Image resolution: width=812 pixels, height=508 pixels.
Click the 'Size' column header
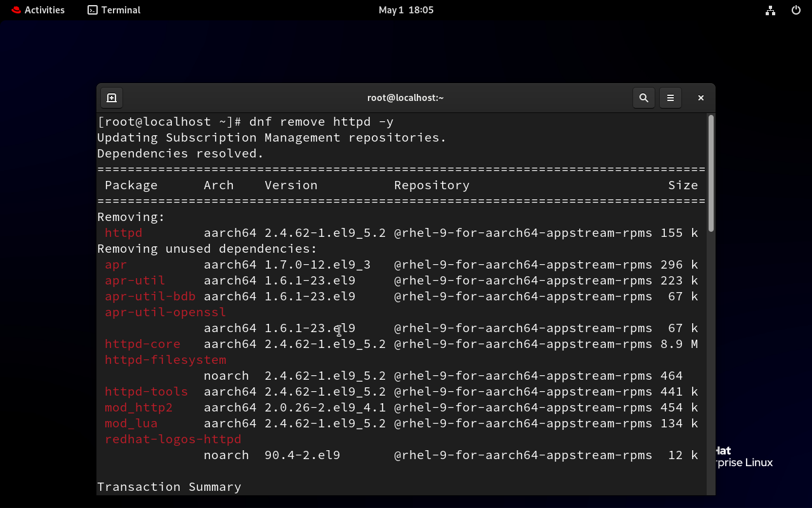pos(683,185)
